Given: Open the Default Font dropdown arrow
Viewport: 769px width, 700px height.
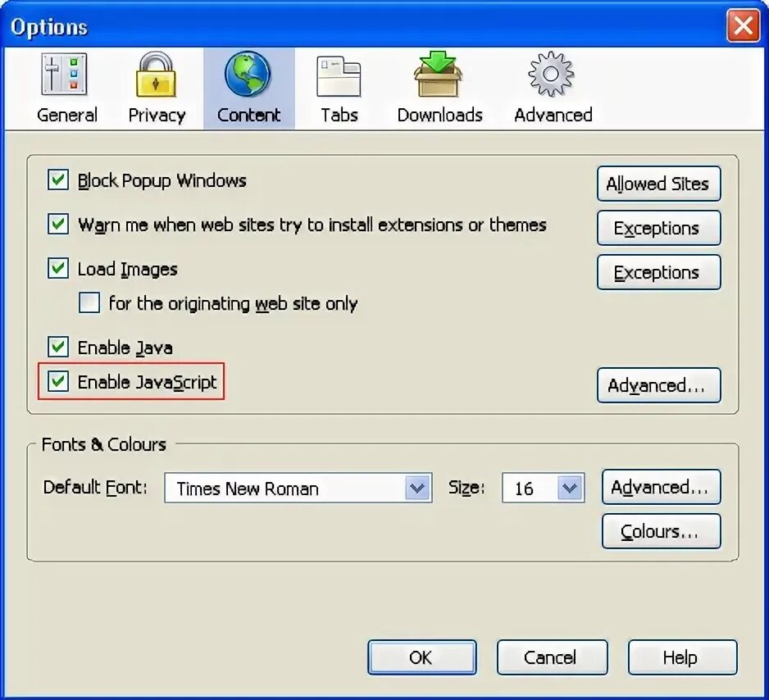Looking at the screenshot, I should (418, 488).
